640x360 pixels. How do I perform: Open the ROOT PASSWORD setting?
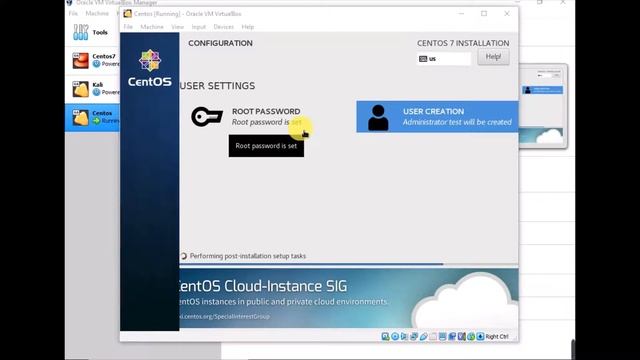click(x=247, y=117)
